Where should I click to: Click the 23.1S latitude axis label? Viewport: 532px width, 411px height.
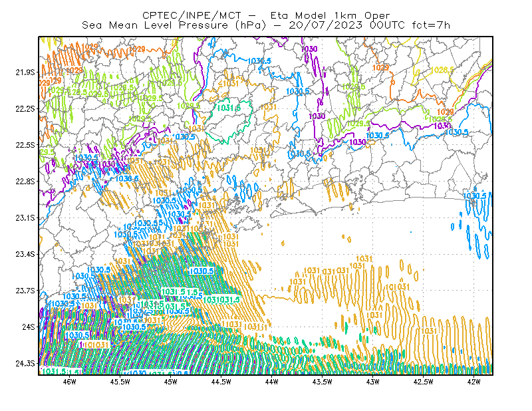25,217
